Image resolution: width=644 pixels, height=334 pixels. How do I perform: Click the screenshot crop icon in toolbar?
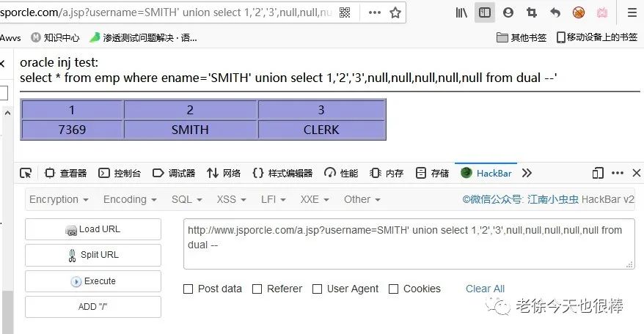532,12
